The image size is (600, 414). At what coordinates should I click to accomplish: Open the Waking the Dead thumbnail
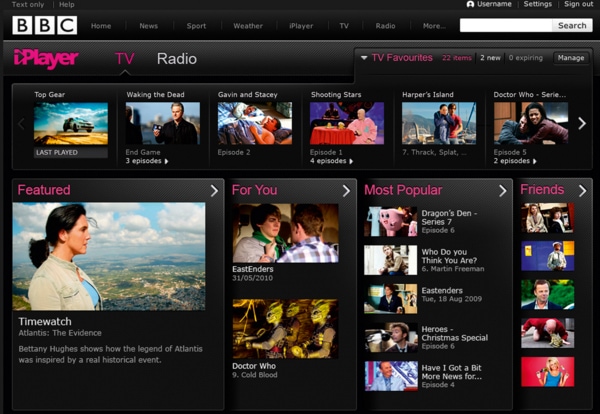click(x=163, y=123)
